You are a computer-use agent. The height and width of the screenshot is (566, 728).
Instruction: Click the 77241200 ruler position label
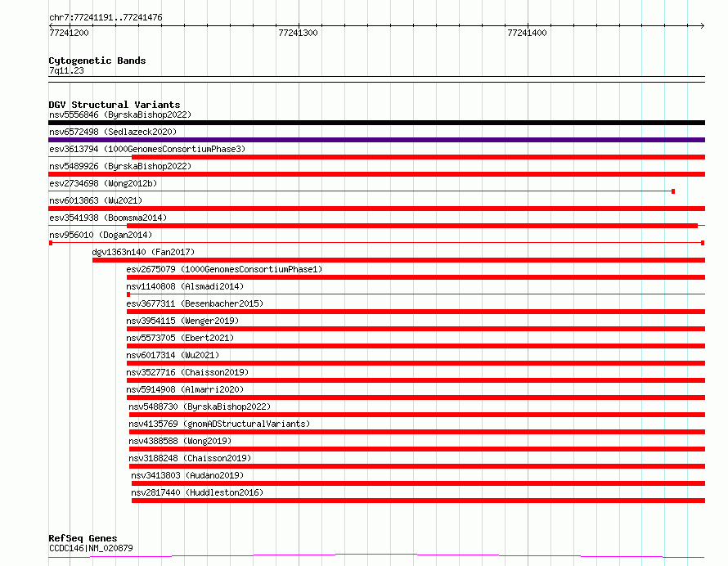point(69,33)
